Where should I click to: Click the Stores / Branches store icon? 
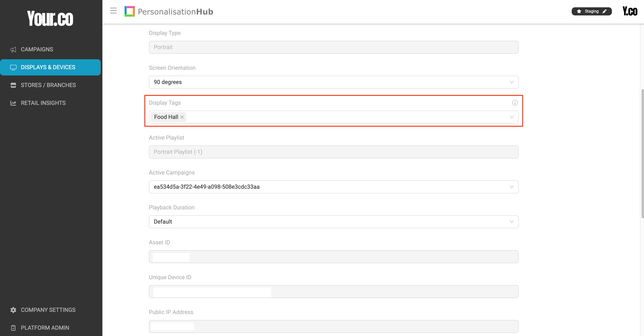click(x=13, y=85)
